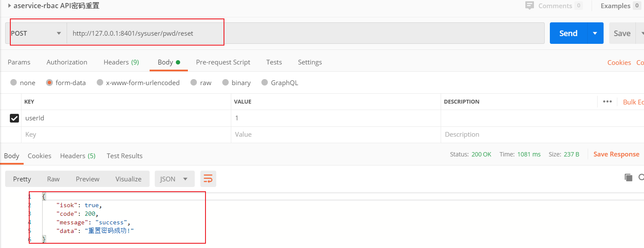Viewport: 644px width, 248px height.
Task: Open the response Headers (5) tab
Action: tap(78, 156)
